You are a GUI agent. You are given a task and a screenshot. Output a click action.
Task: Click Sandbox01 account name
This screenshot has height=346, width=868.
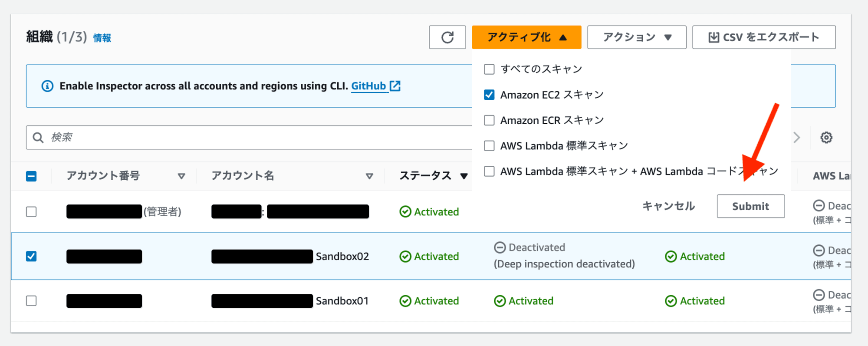tap(342, 301)
